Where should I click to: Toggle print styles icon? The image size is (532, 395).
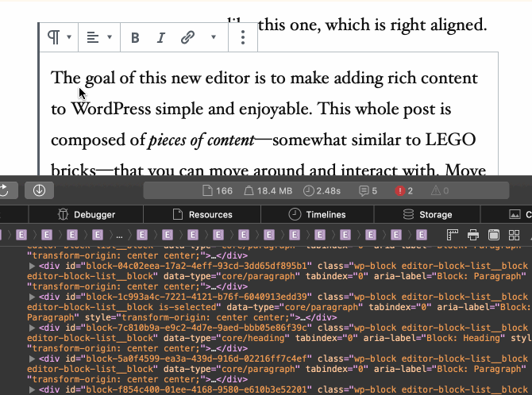point(473,235)
